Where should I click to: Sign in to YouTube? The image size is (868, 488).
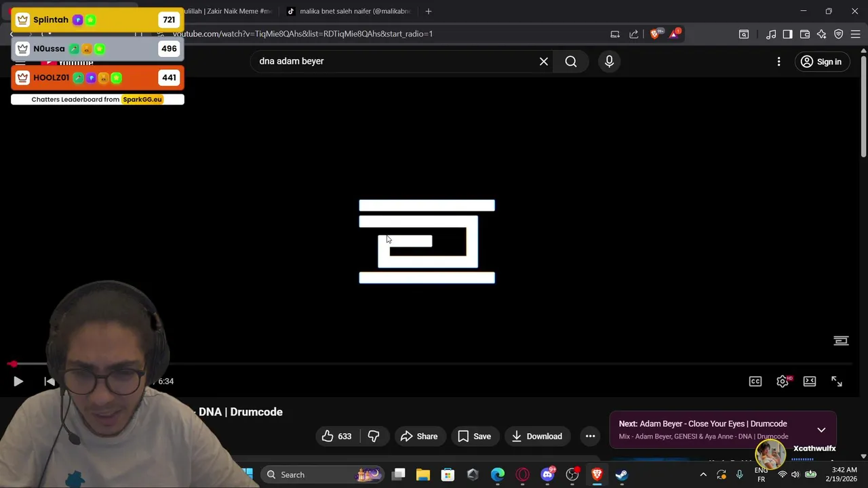821,62
